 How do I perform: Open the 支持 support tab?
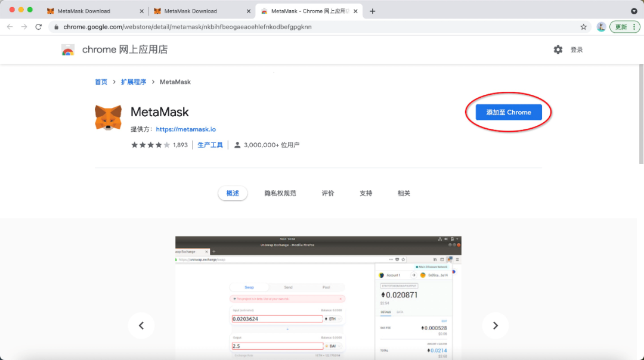click(x=366, y=193)
